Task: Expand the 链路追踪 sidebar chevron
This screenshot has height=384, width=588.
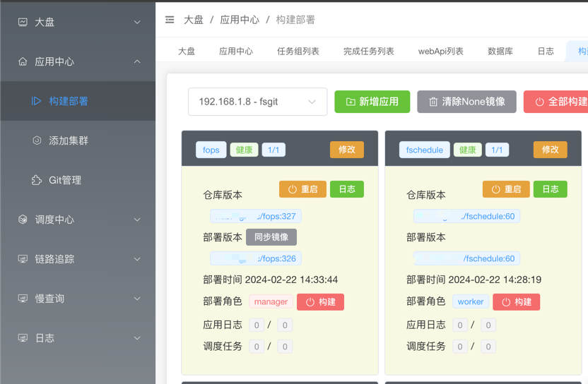Action: [x=137, y=259]
